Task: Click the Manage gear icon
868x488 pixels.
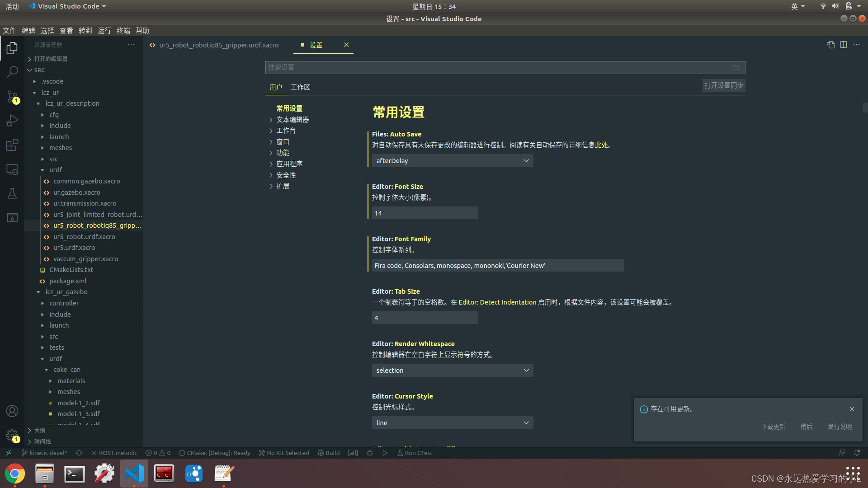Action: [x=12, y=435]
